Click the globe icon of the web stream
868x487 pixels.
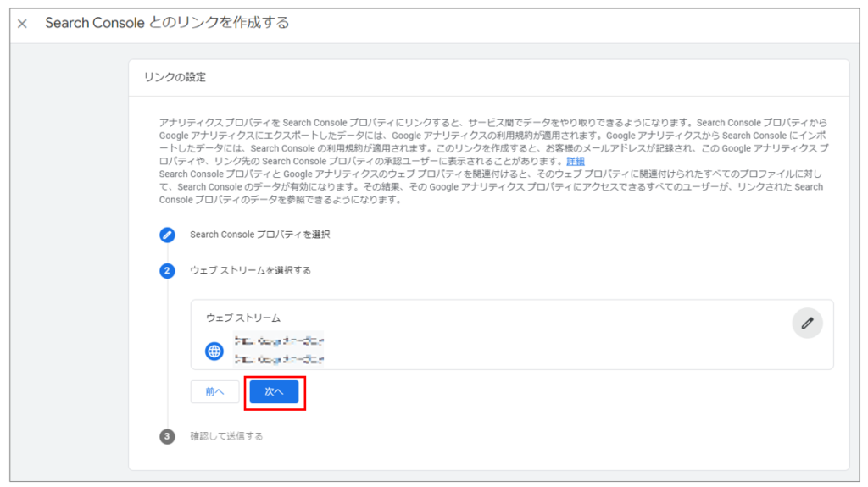214,351
